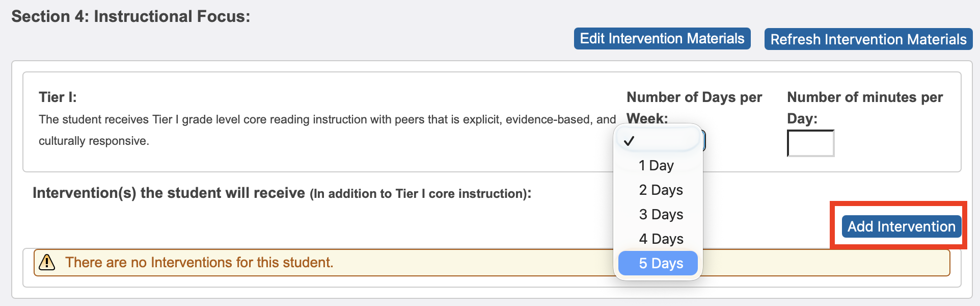Click the red-outlined Add Intervention area
980x306 pixels.
(900, 226)
